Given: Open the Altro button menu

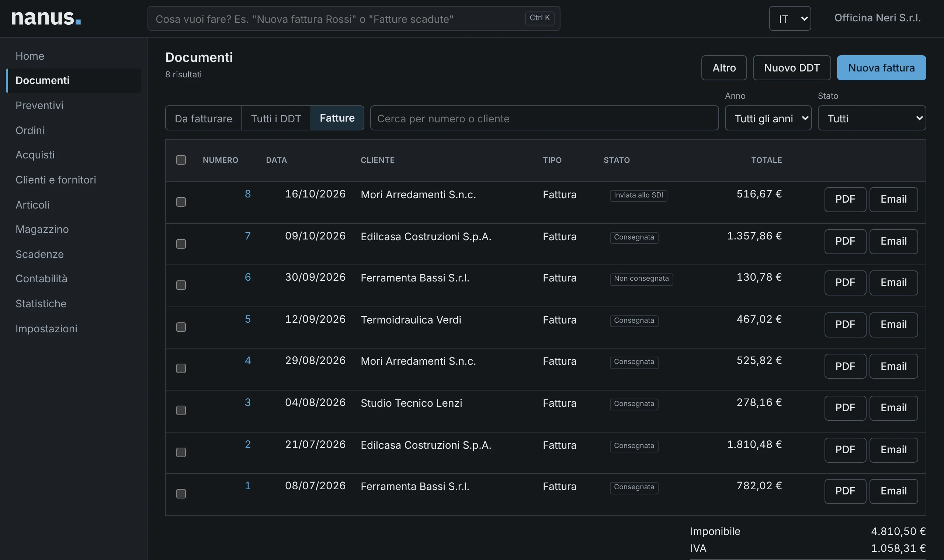Looking at the screenshot, I should (724, 67).
